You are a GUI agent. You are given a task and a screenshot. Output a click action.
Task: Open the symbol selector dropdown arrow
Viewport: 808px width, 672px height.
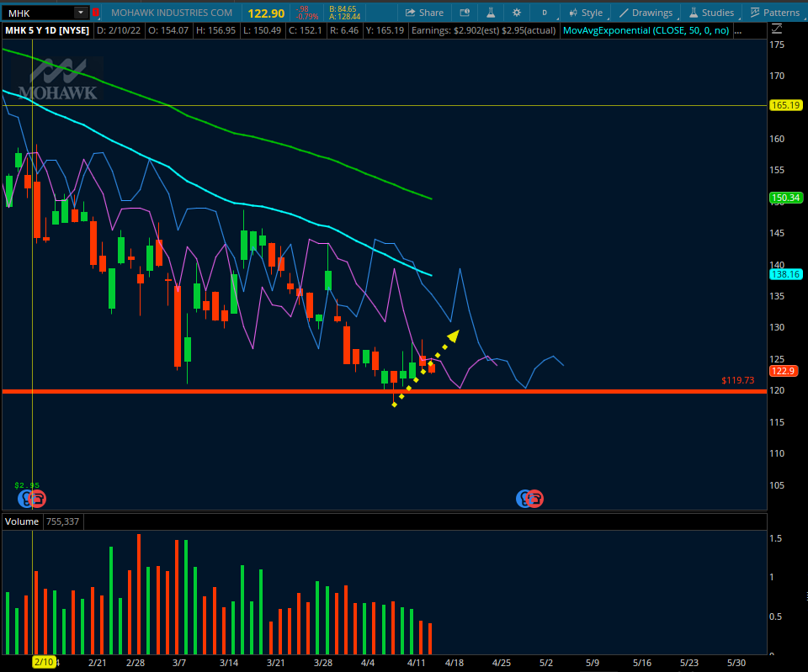click(x=81, y=13)
